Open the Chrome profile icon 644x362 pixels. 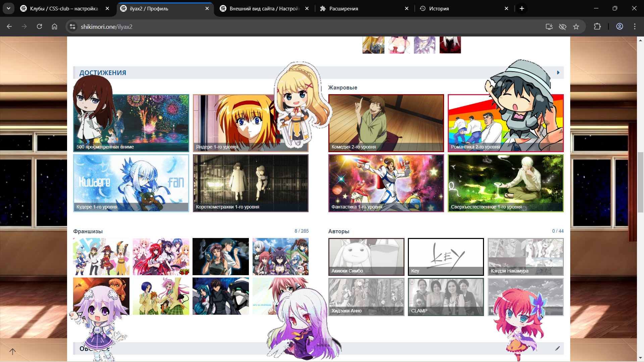[620, 26]
